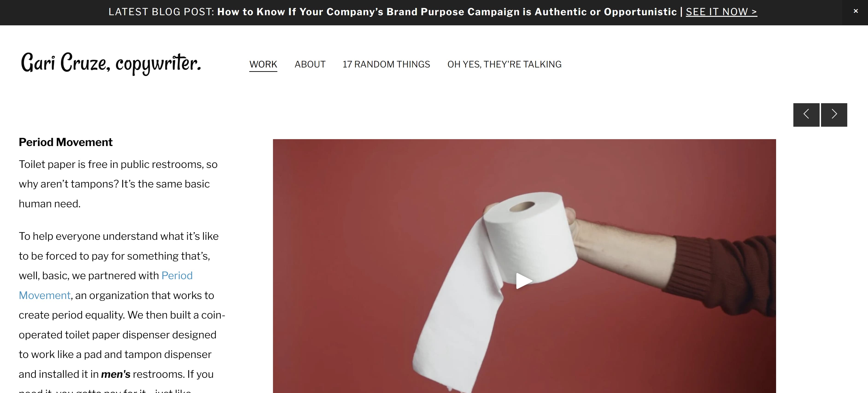Click the blue word 'Period' in paragraph

pyautogui.click(x=177, y=275)
